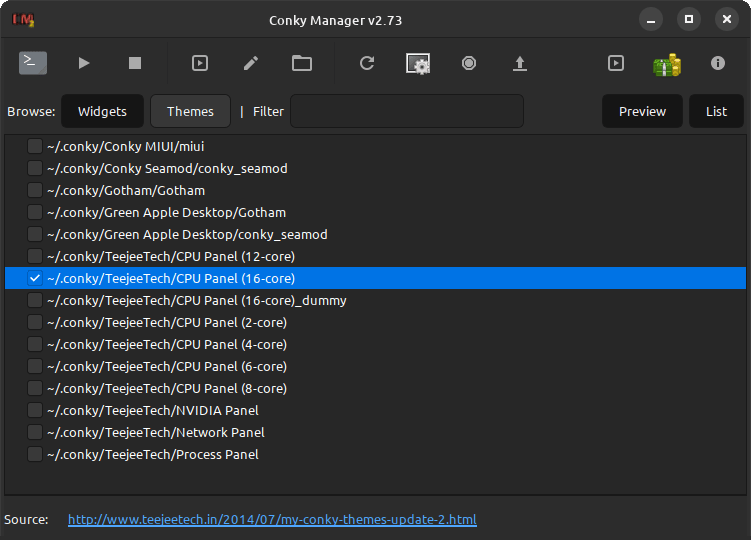Enable the Conky MIUI/miui checkbox

coord(35,146)
